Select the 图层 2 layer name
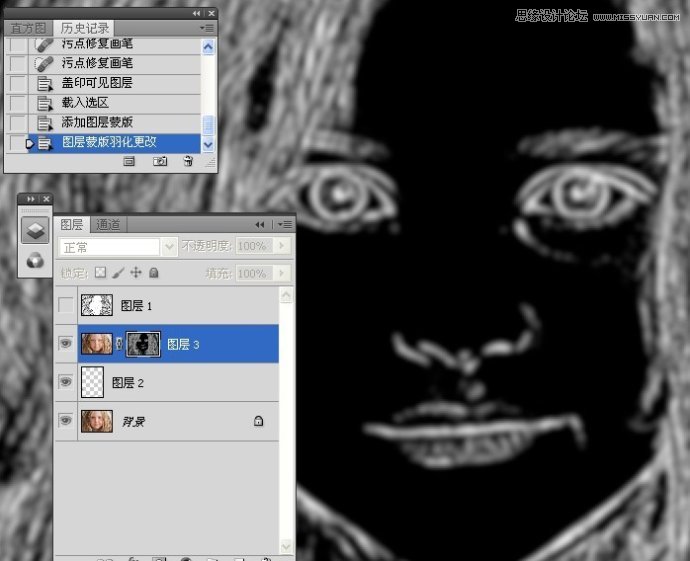The image size is (690, 561). click(x=128, y=383)
